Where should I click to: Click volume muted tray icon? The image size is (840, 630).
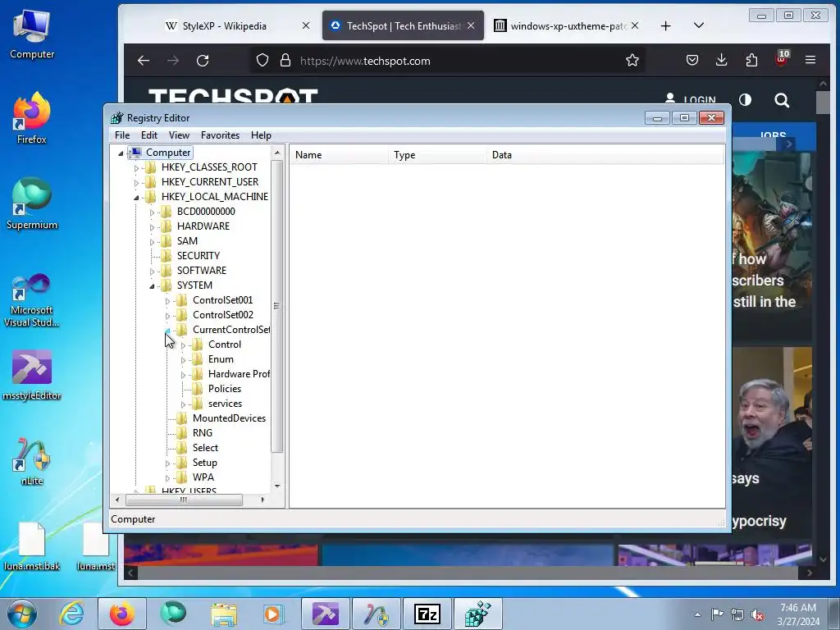coord(757,614)
